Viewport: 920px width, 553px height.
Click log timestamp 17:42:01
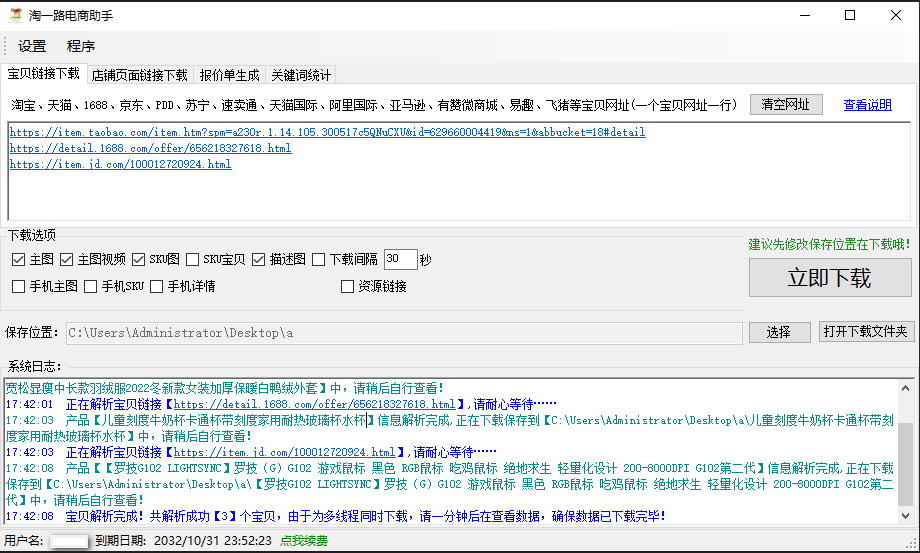29,404
